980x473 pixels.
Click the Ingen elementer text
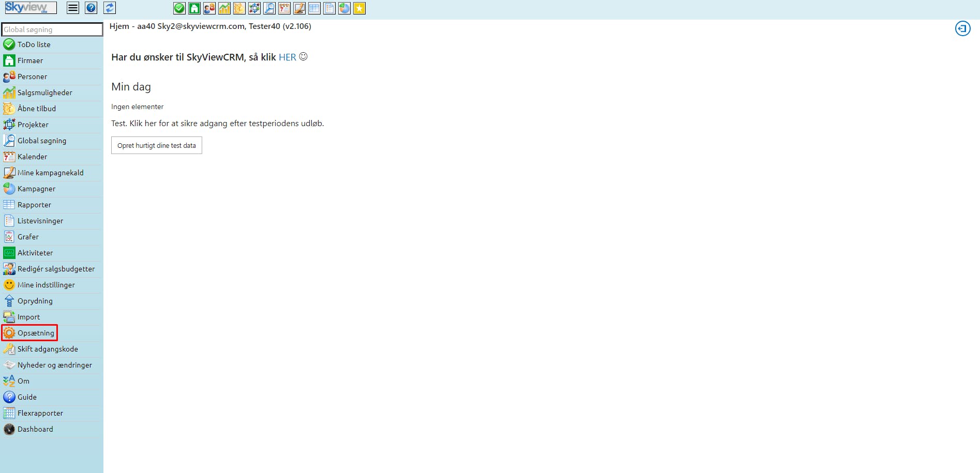[137, 106]
